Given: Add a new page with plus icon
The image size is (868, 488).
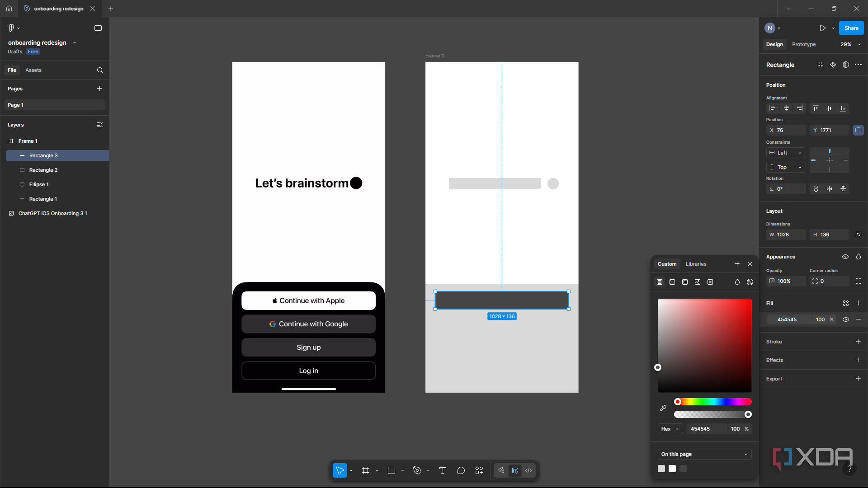Looking at the screenshot, I should [99, 89].
